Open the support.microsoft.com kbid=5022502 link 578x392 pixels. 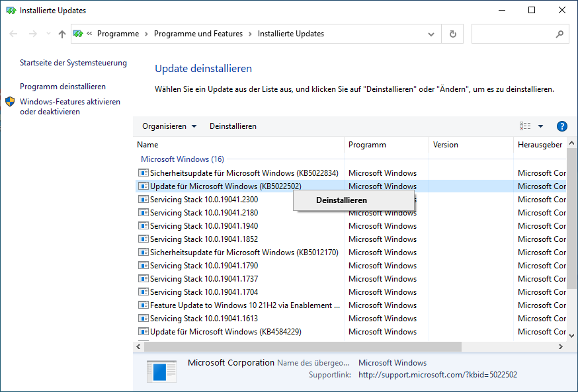(x=438, y=375)
